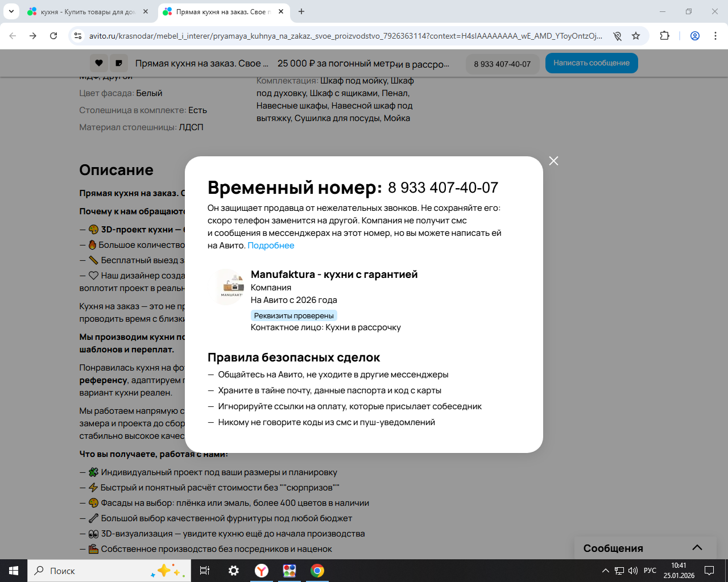Click the rule 'Храните в тайне почту, данные паспорта и код с карты'
The image size is (728, 582).
330,390
